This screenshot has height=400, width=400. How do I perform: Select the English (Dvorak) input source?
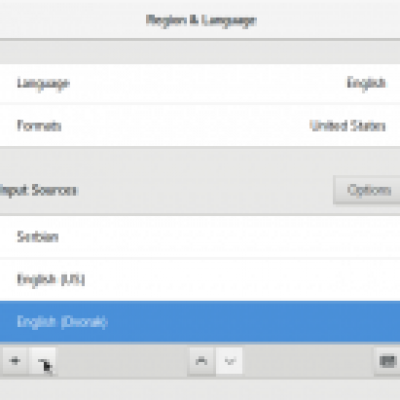[x=200, y=322]
